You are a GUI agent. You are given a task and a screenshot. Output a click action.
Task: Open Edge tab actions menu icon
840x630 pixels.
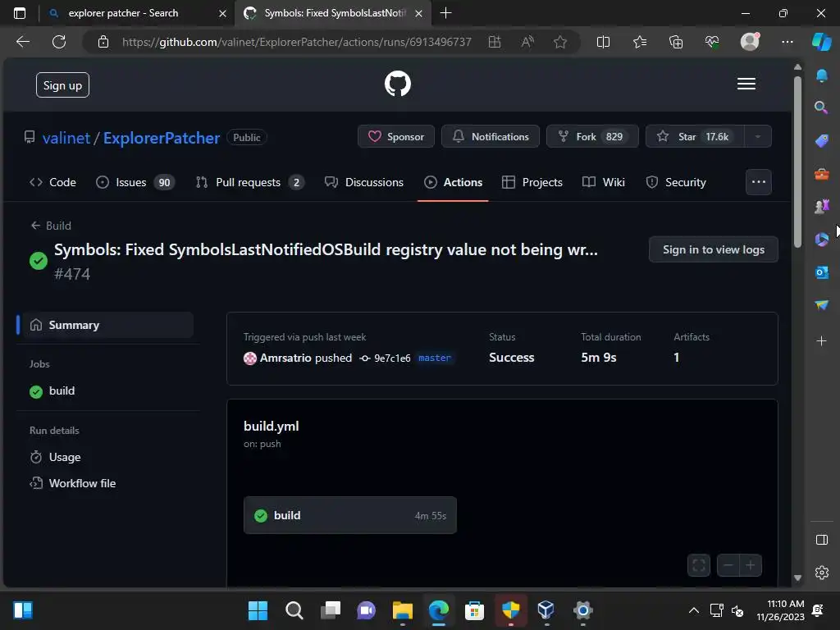click(20, 13)
